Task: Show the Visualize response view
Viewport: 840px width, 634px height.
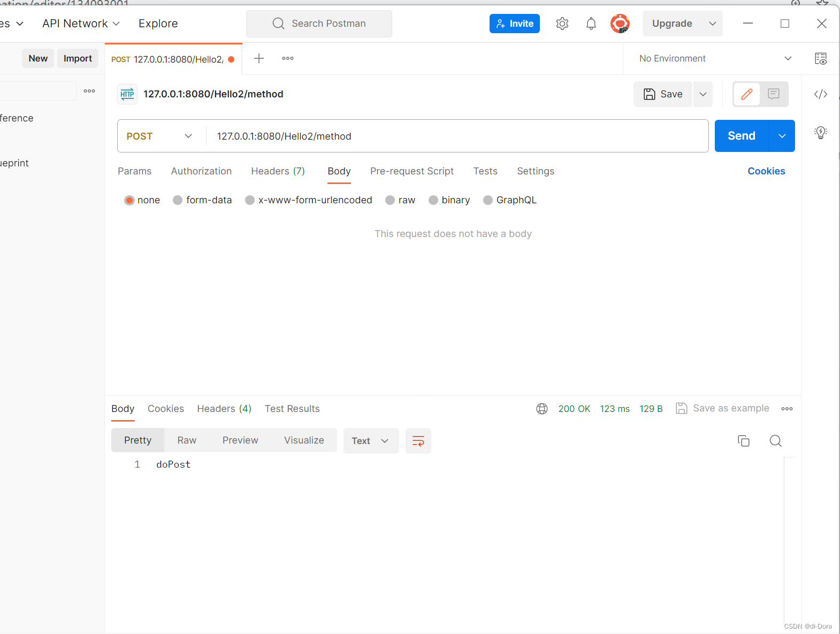Action: pyautogui.click(x=304, y=440)
